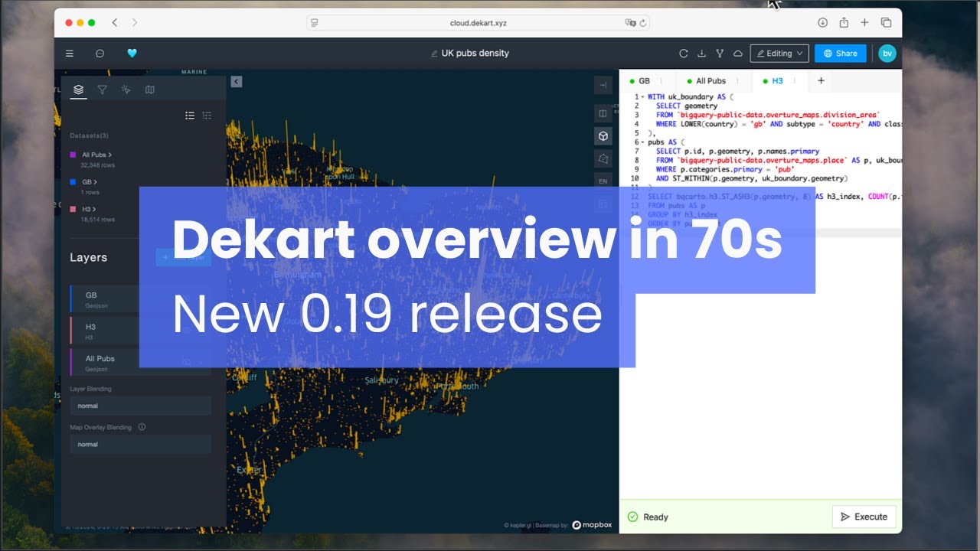Click the info icon beside Map Overlay Blending
The image size is (980, 551).
[142, 427]
